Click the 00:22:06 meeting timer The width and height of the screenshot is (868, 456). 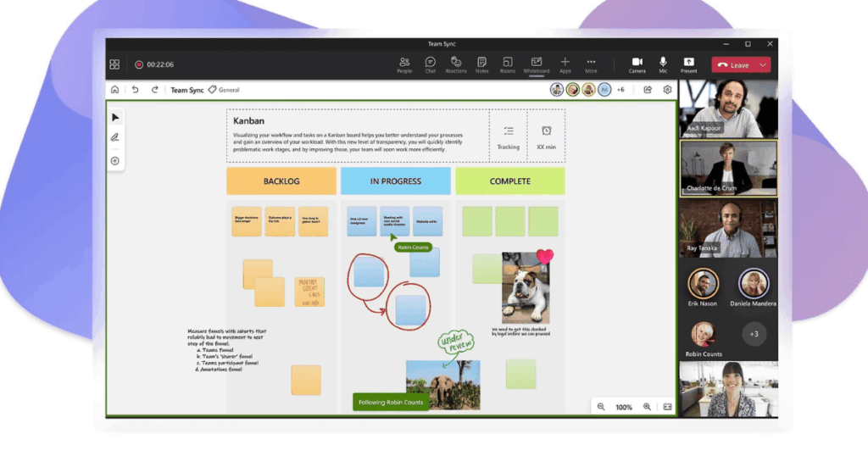point(160,64)
